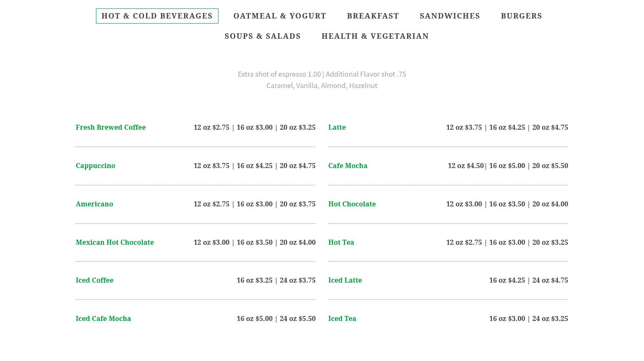Show the Soups & Salads tab
This screenshot has height=361, width=644.
(263, 36)
